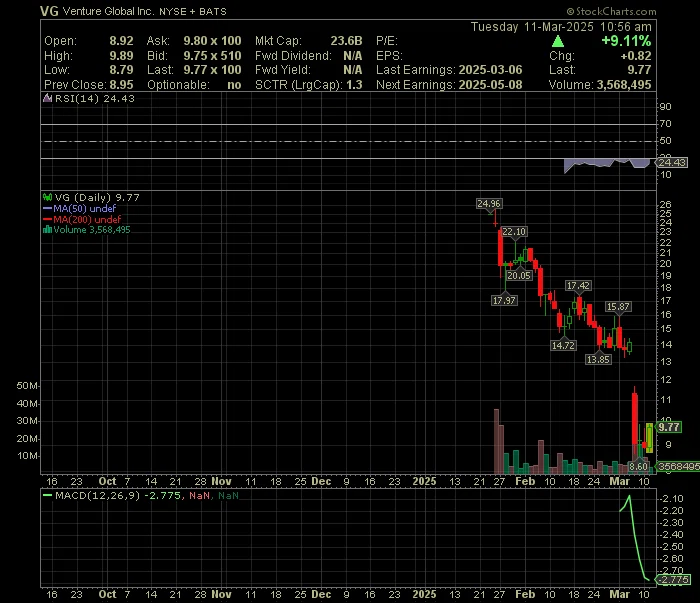Click the Venture Global Inc. company name
The height and width of the screenshot is (603, 700).
tap(108, 11)
